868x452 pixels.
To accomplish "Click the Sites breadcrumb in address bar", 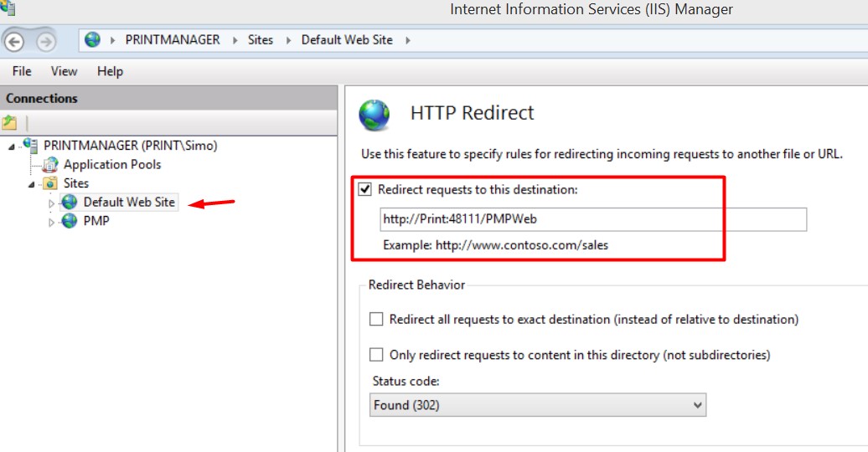I will pos(261,40).
